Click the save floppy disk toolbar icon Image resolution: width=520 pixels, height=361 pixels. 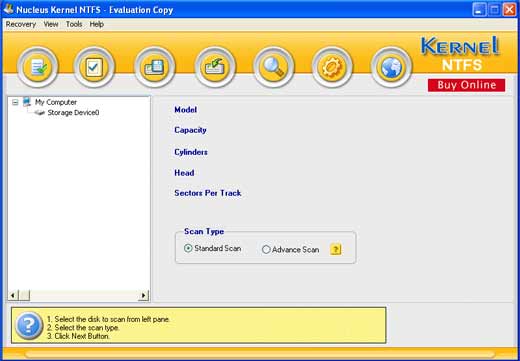(x=154, y=67)
